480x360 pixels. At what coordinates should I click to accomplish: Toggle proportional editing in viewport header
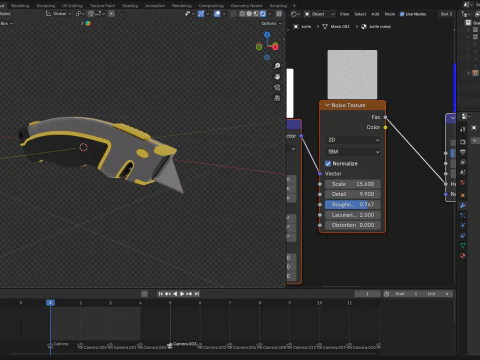111,14
